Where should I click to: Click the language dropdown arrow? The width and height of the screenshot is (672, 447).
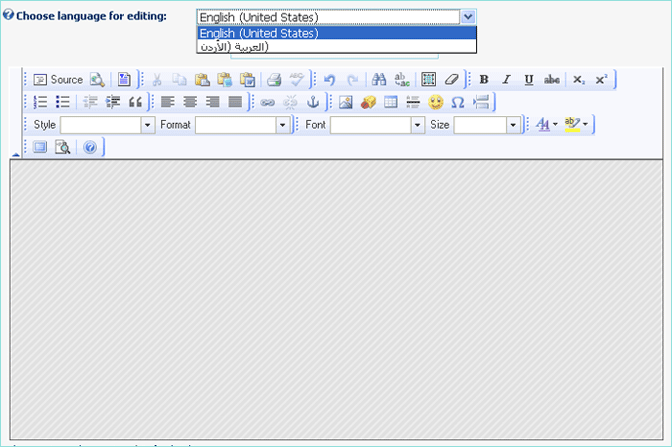point(468,17)
